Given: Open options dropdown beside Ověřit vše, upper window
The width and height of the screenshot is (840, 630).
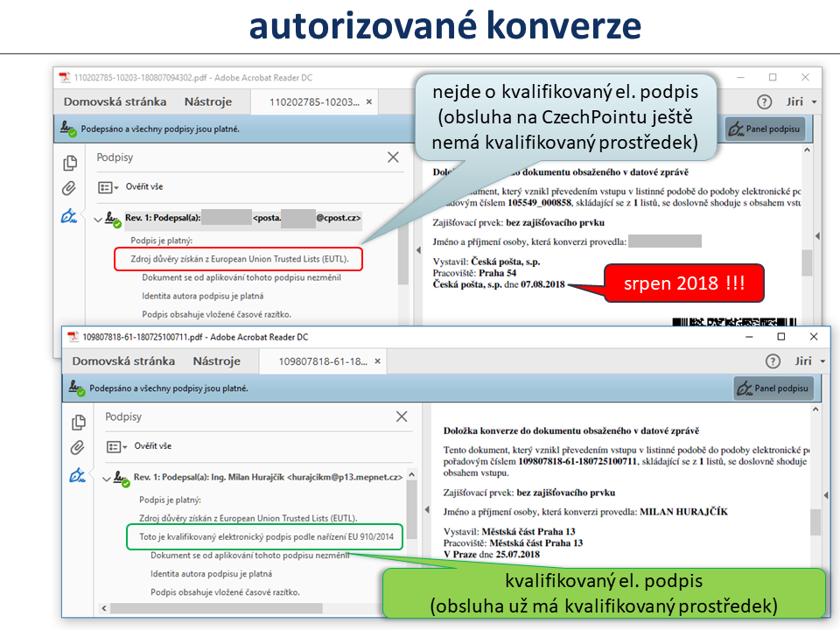Looking at the screenshot, I should click(x=108, y=187).
